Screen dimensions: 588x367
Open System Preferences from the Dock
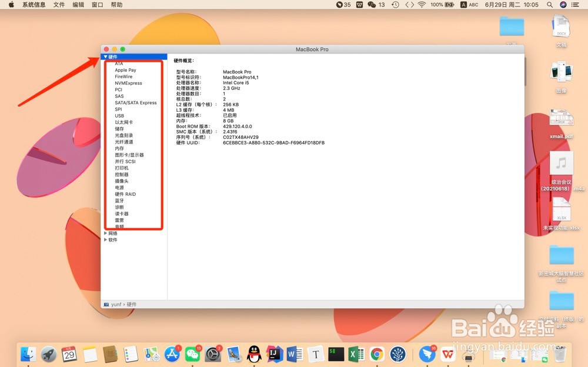[212, 355]
